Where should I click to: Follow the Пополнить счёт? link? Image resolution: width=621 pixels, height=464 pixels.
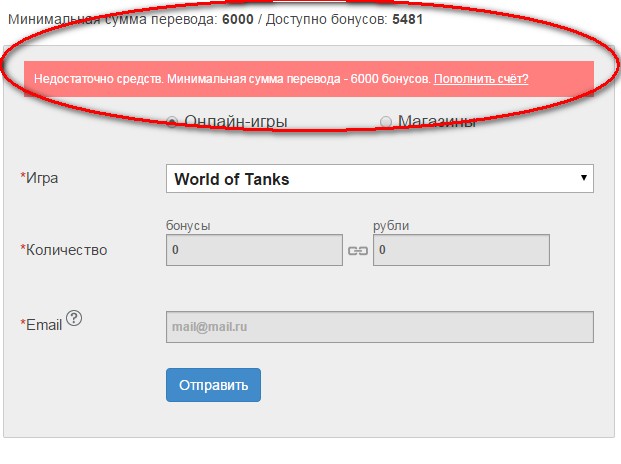[x=481, y=79]
